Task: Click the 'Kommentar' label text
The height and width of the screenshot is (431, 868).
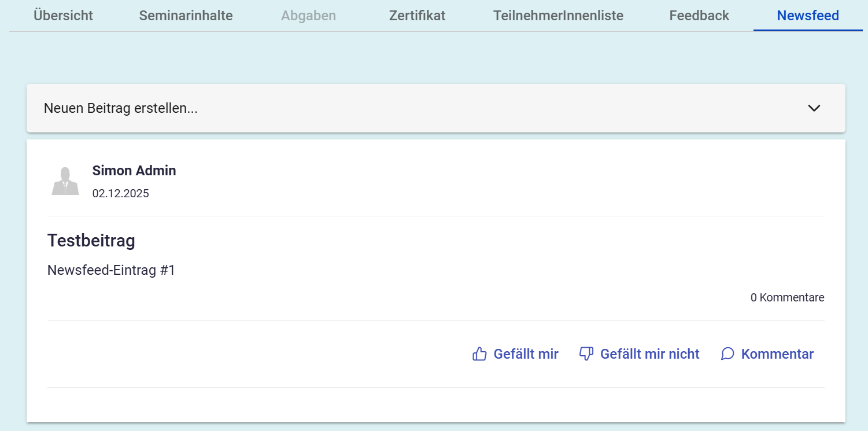Action: coord(777,354)
